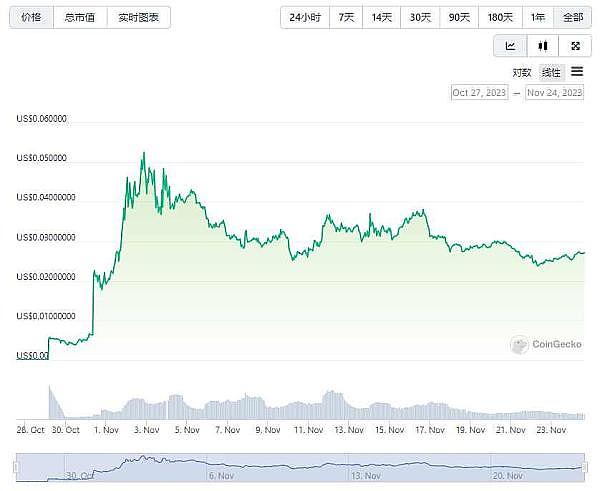Open the hamburger chart export menu

point(577,72)
